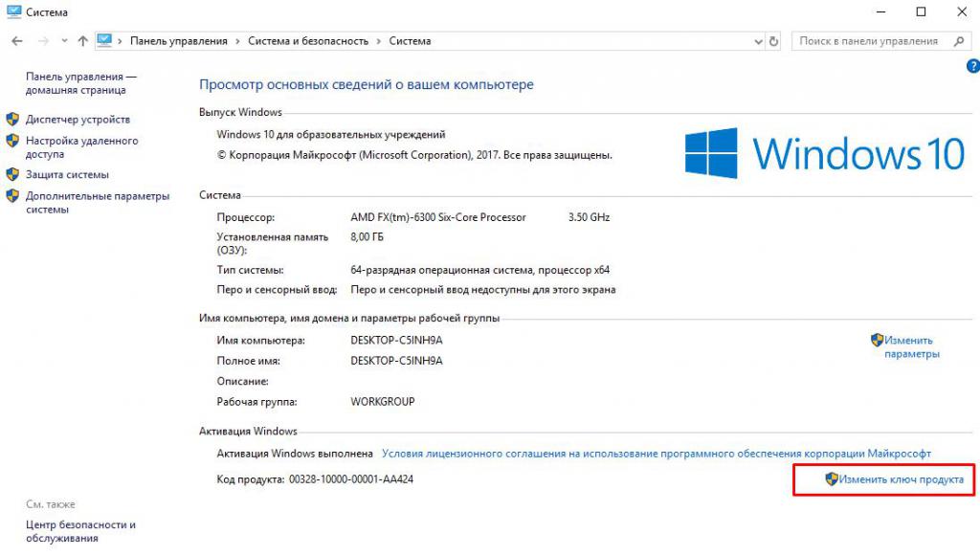
Task: Click the Back navigation arrow
Action: (17, 41)
